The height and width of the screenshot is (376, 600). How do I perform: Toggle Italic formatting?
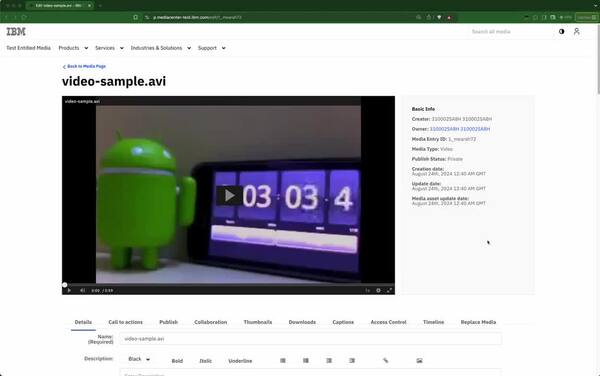pyautogui.click(x=205, y=361)
